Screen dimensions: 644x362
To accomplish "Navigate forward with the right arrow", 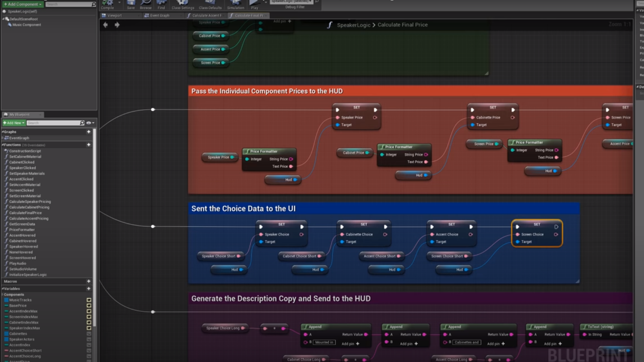I will click(x=117, y=25).
